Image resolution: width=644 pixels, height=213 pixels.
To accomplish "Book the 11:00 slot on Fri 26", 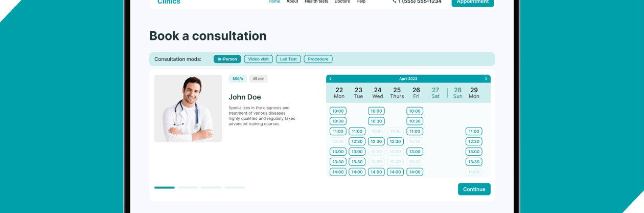I will [415, 132].
